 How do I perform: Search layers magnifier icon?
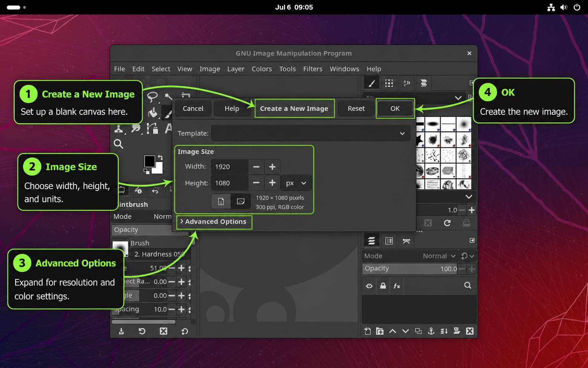point(468,285)
